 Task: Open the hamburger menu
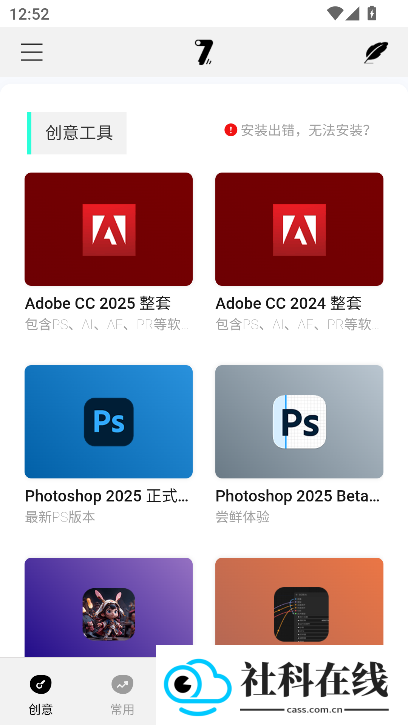pos(32,52)
